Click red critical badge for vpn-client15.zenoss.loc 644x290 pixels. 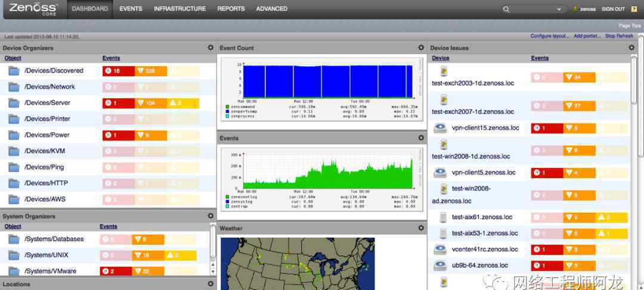click(x=547, y=129)
